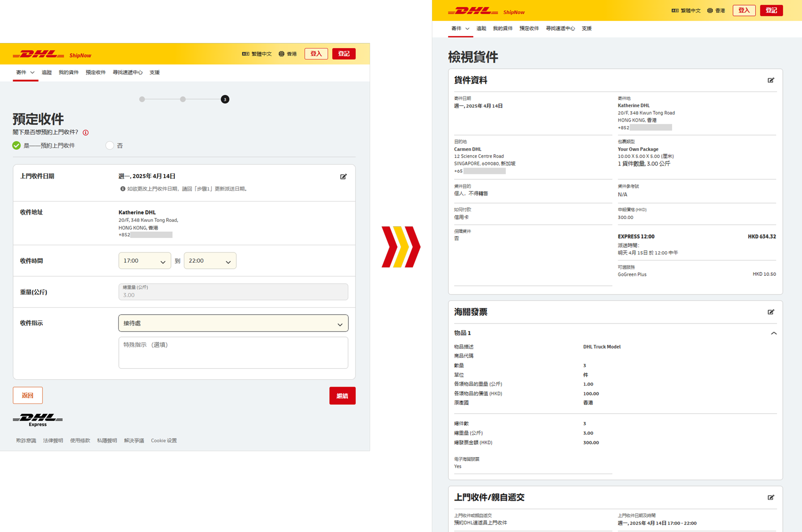Screen dimensions: 802x532
Task: Open Cookie 设置 footer link
Action: coord(164,441)
